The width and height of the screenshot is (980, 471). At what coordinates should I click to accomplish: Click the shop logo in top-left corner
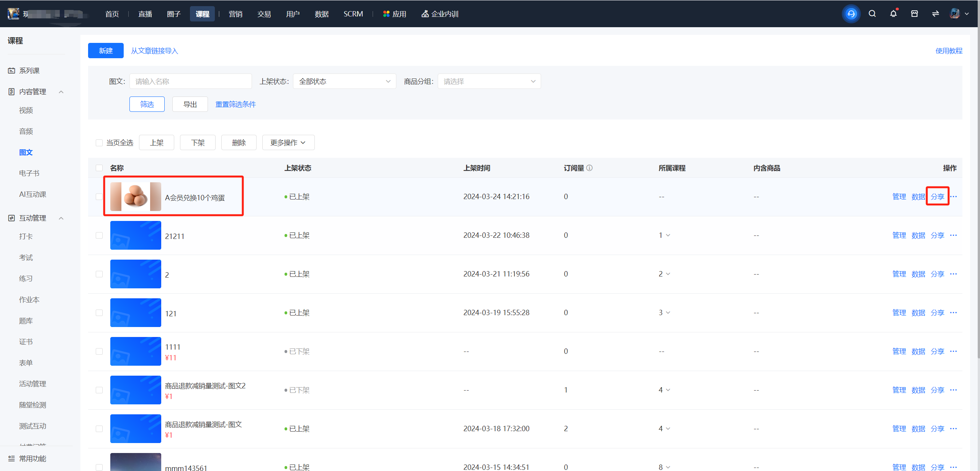coord(13,14)
